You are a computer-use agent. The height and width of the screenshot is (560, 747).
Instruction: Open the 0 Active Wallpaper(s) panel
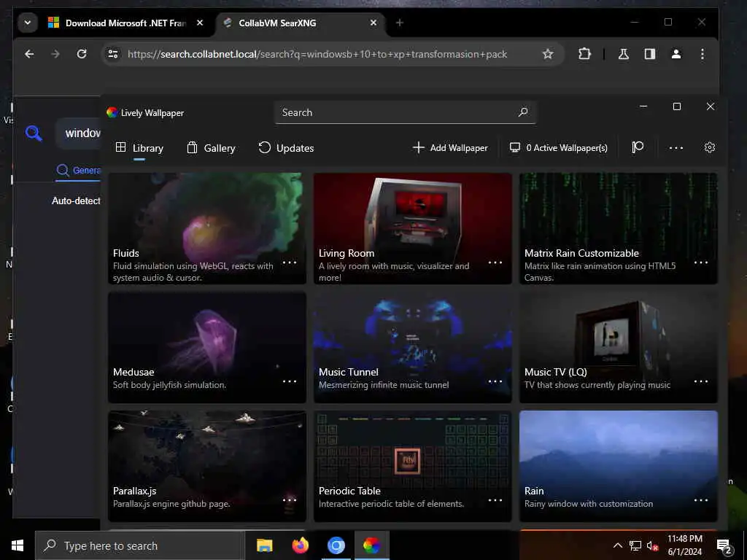(x=558, y=148)
